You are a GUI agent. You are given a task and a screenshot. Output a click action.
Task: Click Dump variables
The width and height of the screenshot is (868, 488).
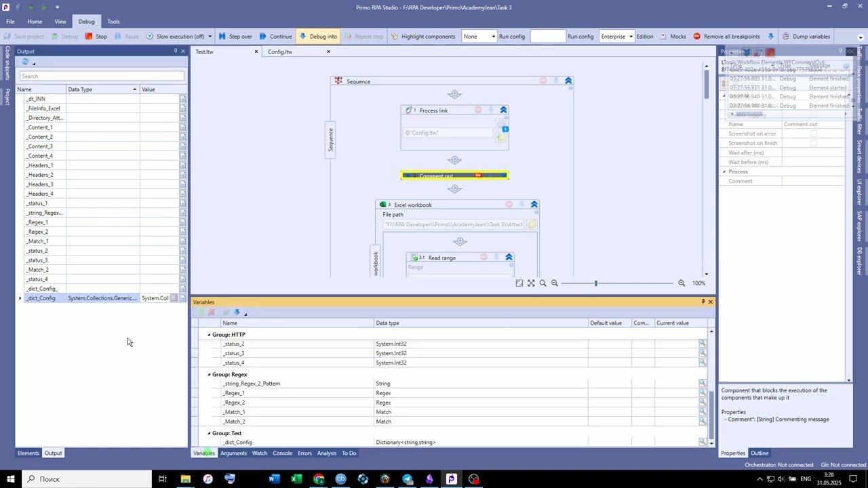click(x=806, y=37)
